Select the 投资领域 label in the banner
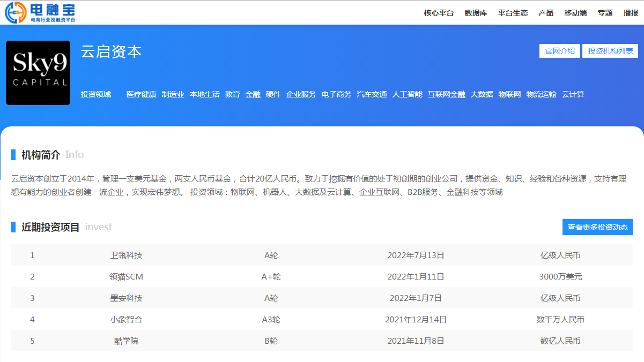The height and width of the screenshot is (362, 644). (97, 94)
